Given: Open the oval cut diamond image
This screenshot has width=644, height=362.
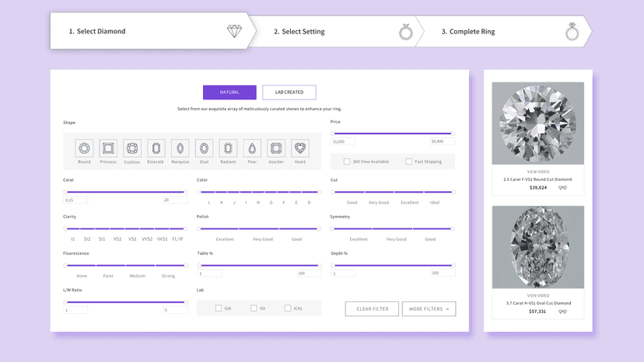Looking at the screenshot, I should 538,247.
